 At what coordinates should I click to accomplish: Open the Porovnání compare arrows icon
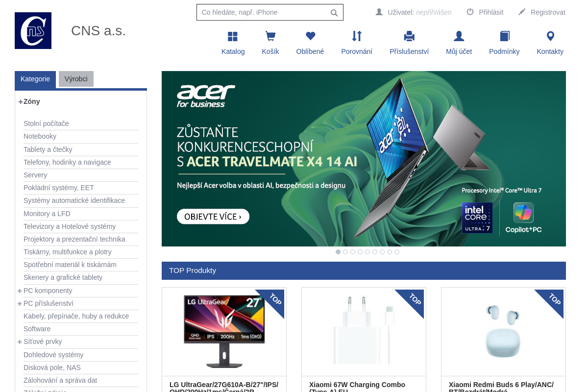tap(357, 36)
